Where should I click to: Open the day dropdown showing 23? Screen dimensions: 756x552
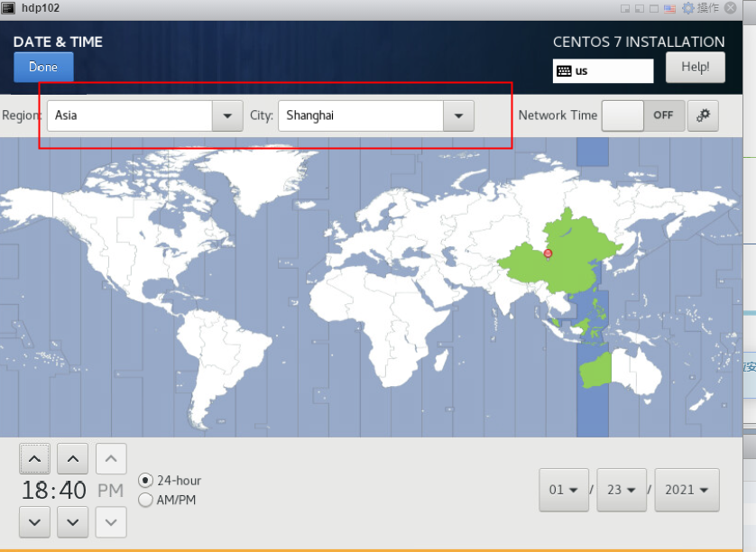(622, 490)
